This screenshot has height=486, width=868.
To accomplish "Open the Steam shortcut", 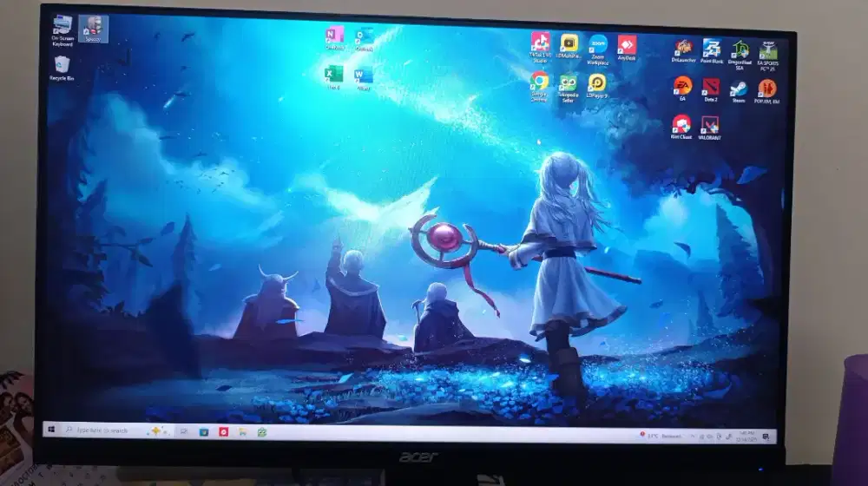I will (x=739, y=91).
